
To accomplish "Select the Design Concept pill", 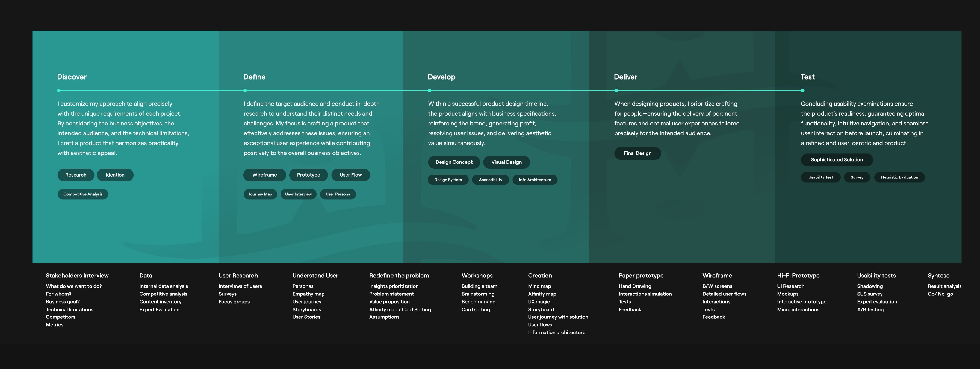I will tap(453, 162).
